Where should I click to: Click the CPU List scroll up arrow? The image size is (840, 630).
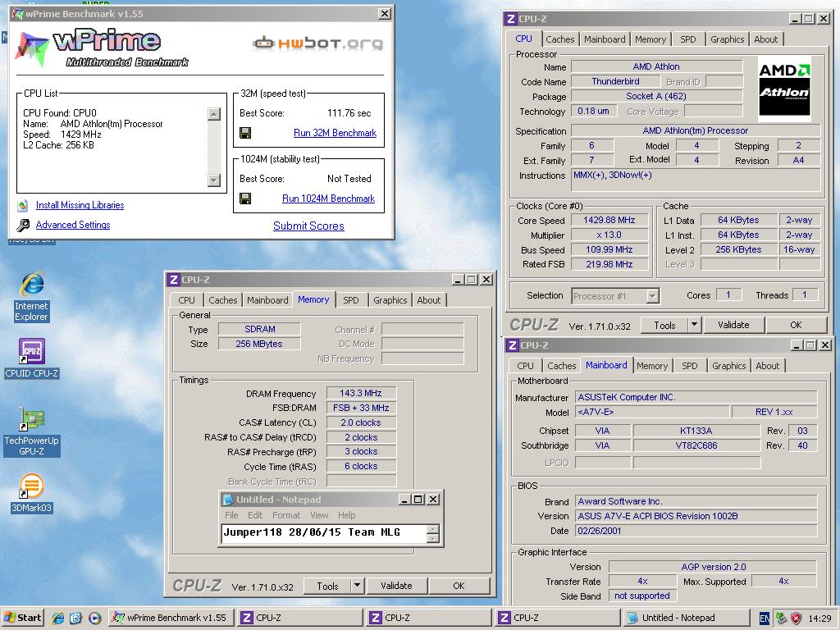pos(214,113)
